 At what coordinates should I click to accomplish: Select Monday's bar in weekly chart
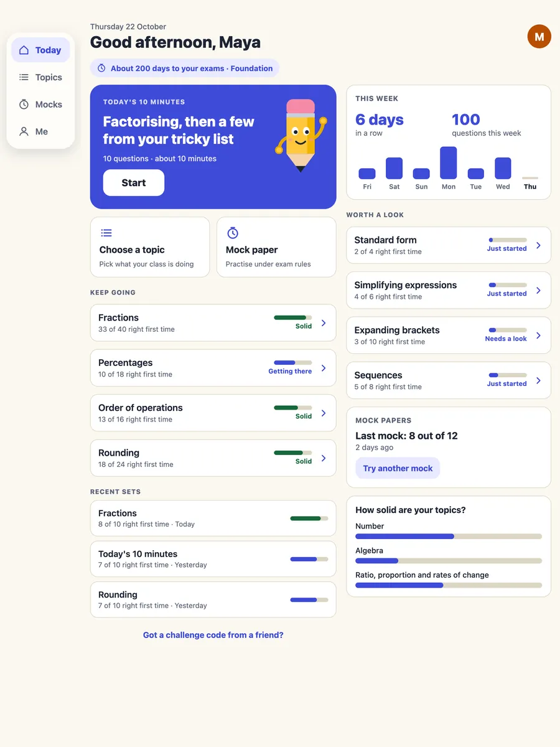click(449, 163)
